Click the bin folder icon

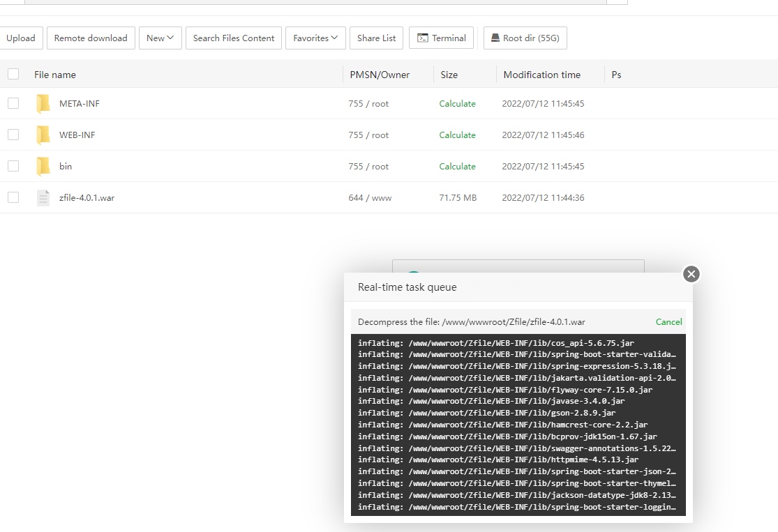(43, 167)
